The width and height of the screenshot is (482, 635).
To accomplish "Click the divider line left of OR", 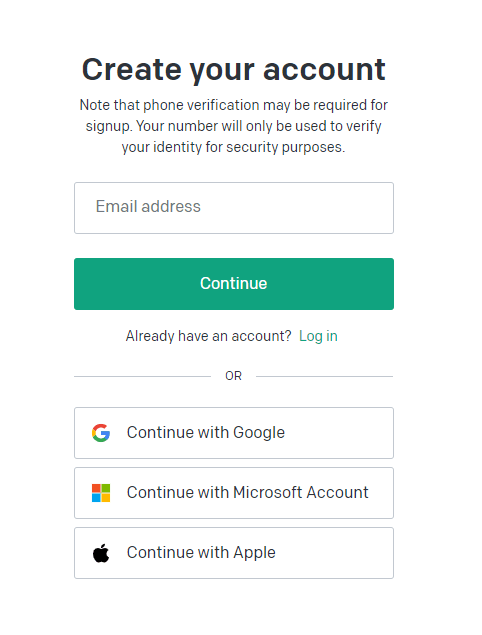I will pyautogui.click(x=142, y=376).
